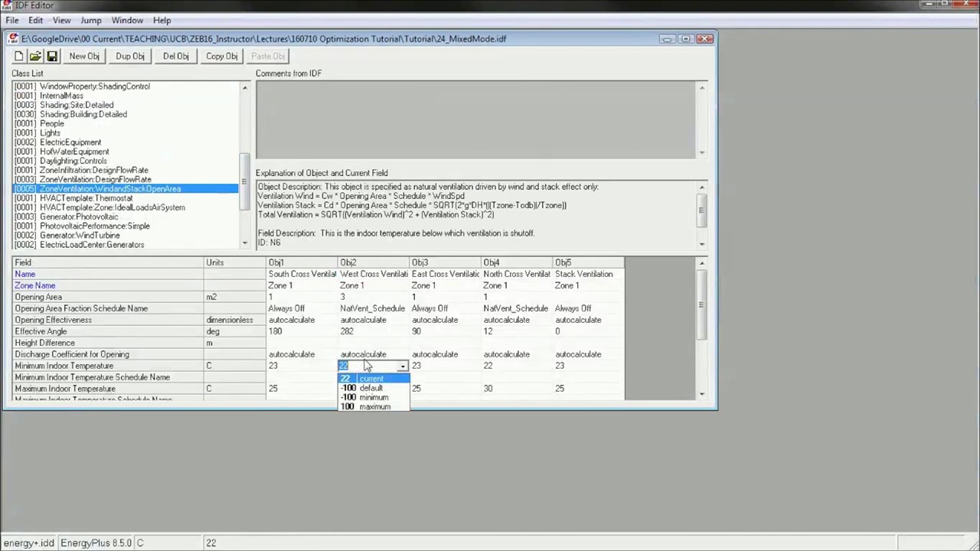Click the IDF Editor application icon in the title bar
This screenshot has width=980, height=551.
coord(7,5)
